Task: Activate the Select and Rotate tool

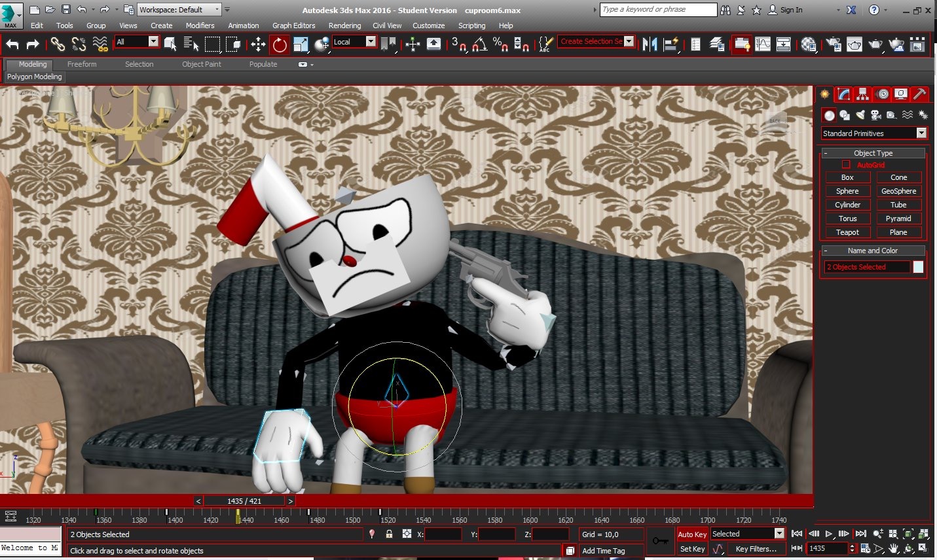Action: pyautogui.click(x=280, y=44)
